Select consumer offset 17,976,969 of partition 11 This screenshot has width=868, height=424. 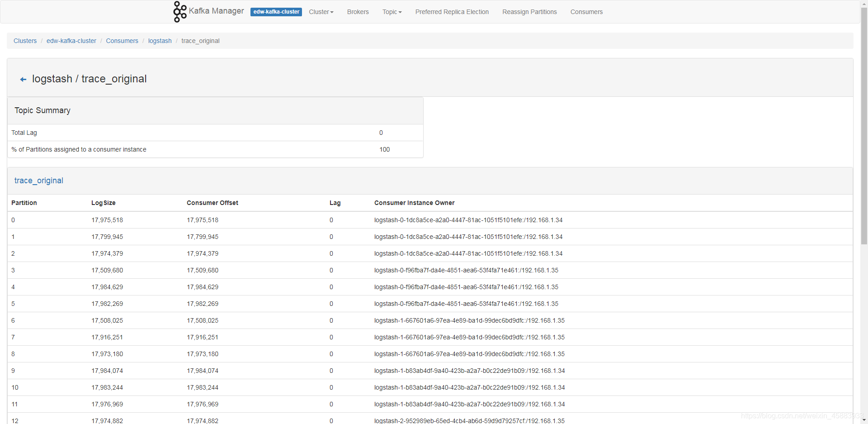(x=203, y=404)
